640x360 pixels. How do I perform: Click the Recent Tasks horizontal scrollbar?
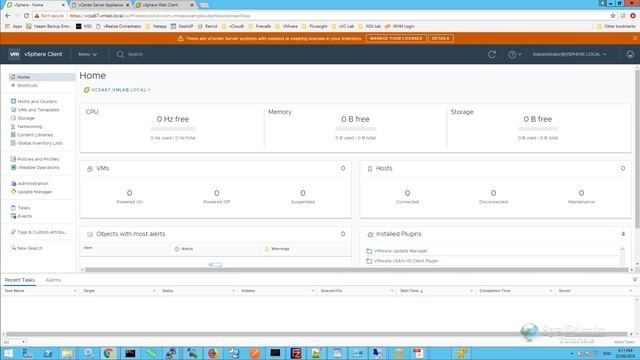(x=316, y=334)
